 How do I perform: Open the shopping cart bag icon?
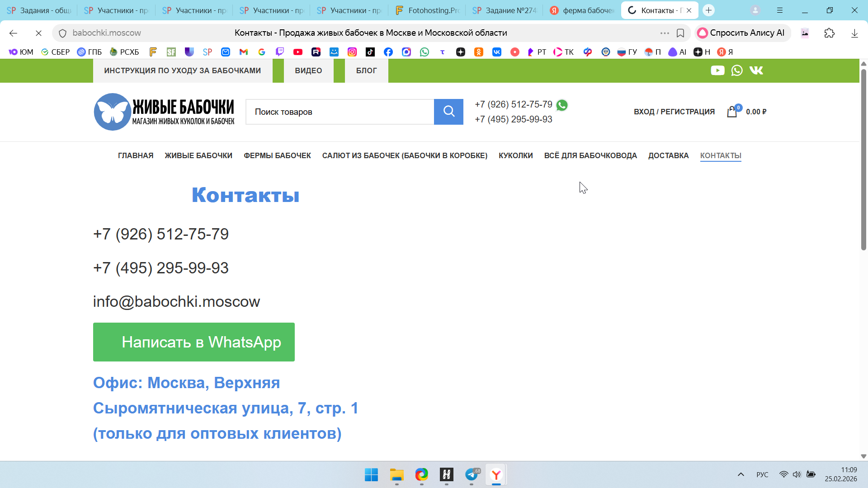[732, 112]
